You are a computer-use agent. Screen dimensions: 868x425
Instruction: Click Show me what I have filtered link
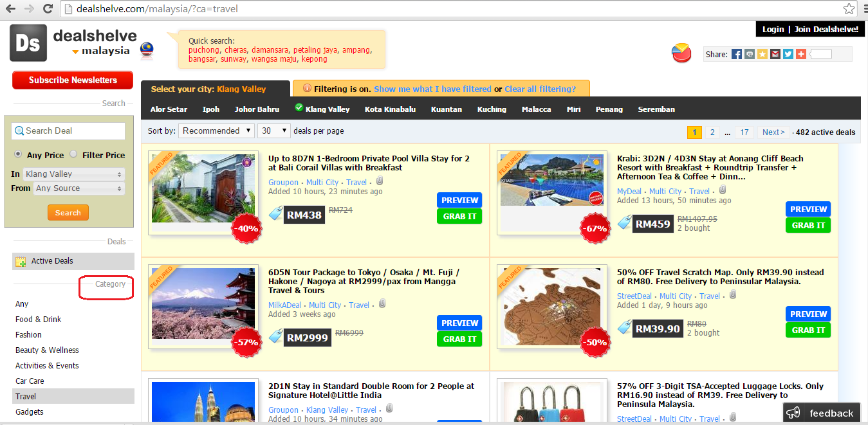(x=432, y=89)
